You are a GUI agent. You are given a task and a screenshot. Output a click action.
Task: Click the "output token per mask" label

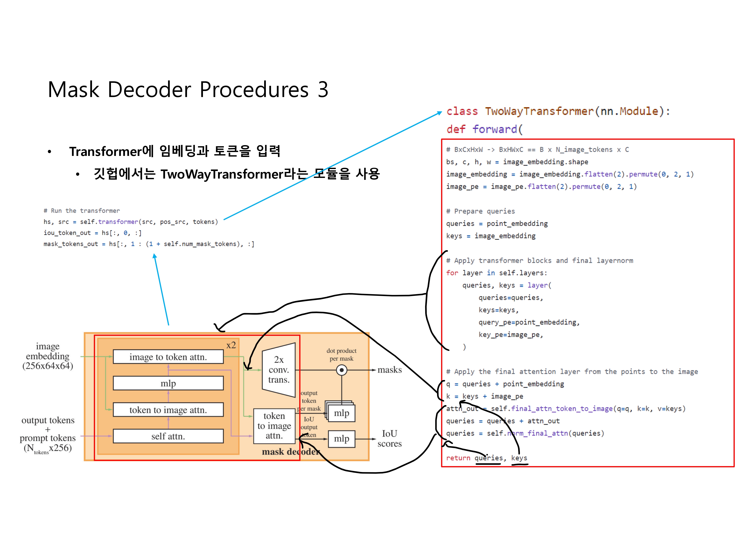(309, 401)
